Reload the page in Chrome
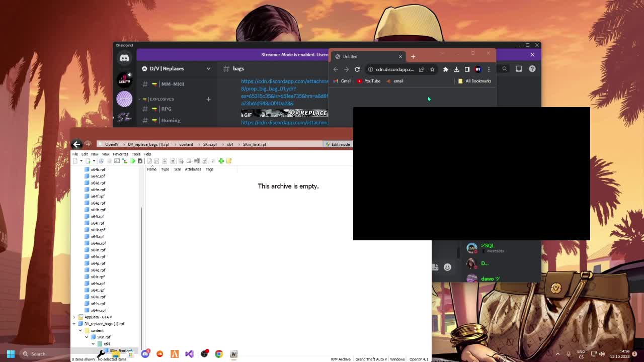Screen dimensions: 644x362 tap(357, 69)
